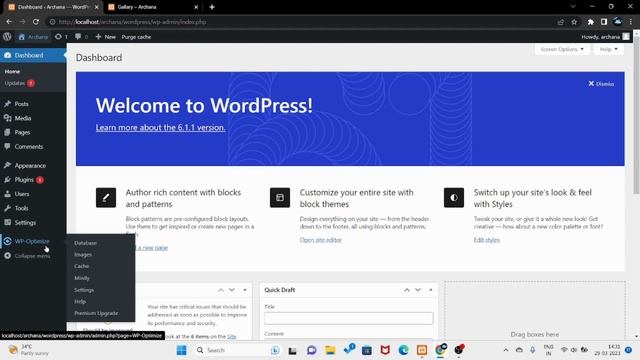Open the Windows Start menu
640x360 pixels.
click(182, 350)
